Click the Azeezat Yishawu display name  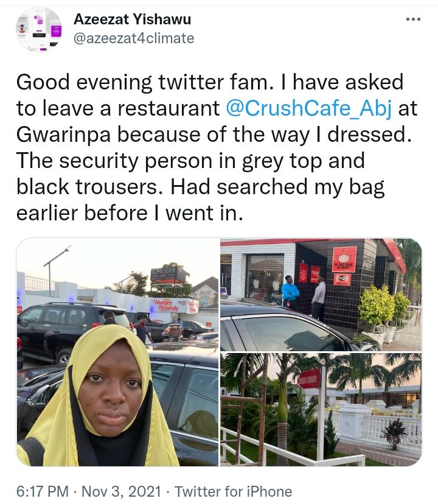(x=133, y=19)
